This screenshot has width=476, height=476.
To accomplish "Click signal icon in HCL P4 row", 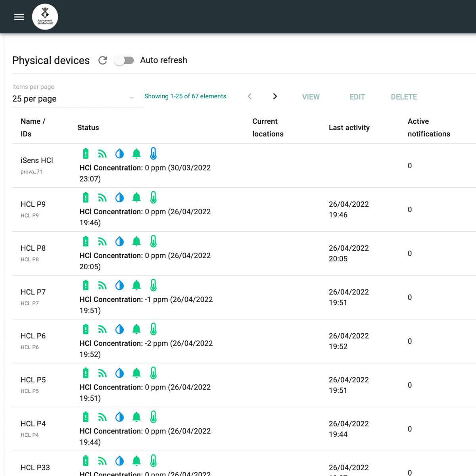I will (x=103, y=417).
